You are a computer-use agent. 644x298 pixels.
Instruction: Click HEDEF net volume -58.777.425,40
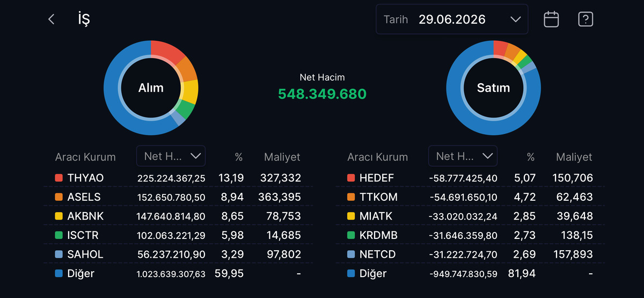[463, 178]
